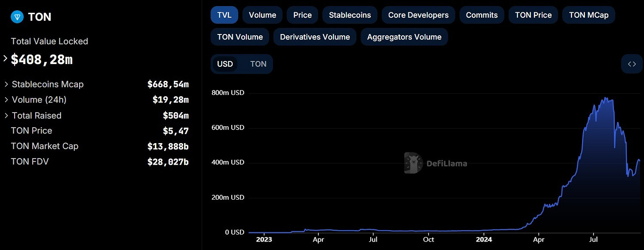Image resolution: width=644 pixels, height=250 pixels.
Task: Switch chart denomination to USD
Action: coord(225,64)
